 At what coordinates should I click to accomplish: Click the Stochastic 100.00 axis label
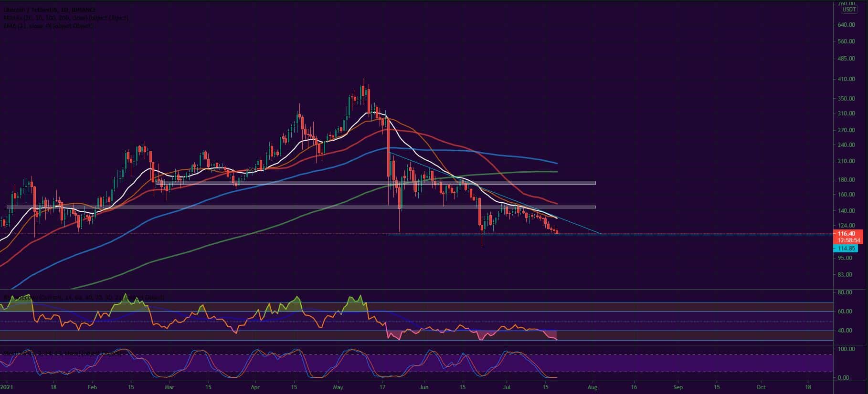846,349
